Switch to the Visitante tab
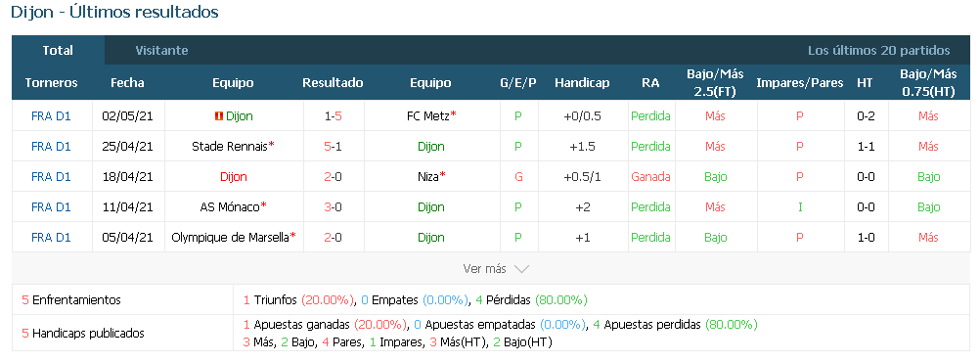This screenshot has height=362, width=980. click(162, 51)
